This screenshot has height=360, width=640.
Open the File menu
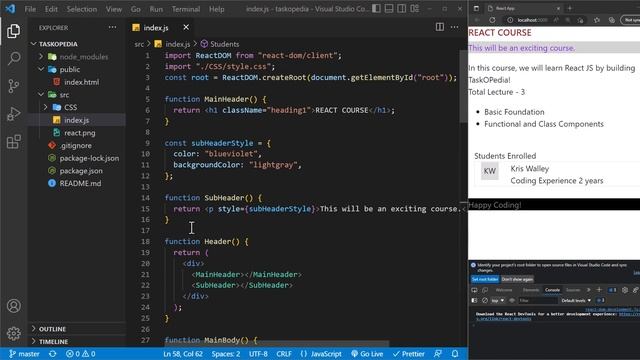click(30, 9)
